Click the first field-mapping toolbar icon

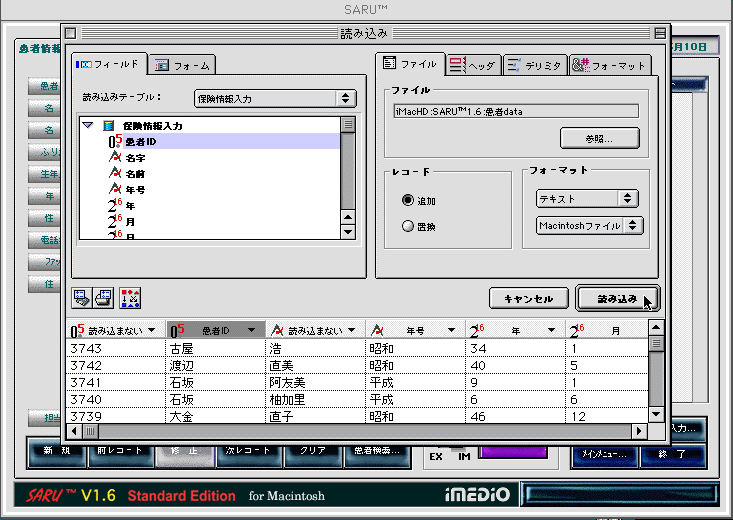pos(81,298)
